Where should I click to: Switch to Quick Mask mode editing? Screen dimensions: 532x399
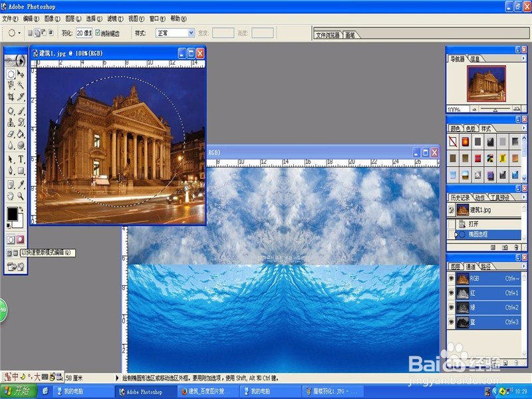coord(21,239)
